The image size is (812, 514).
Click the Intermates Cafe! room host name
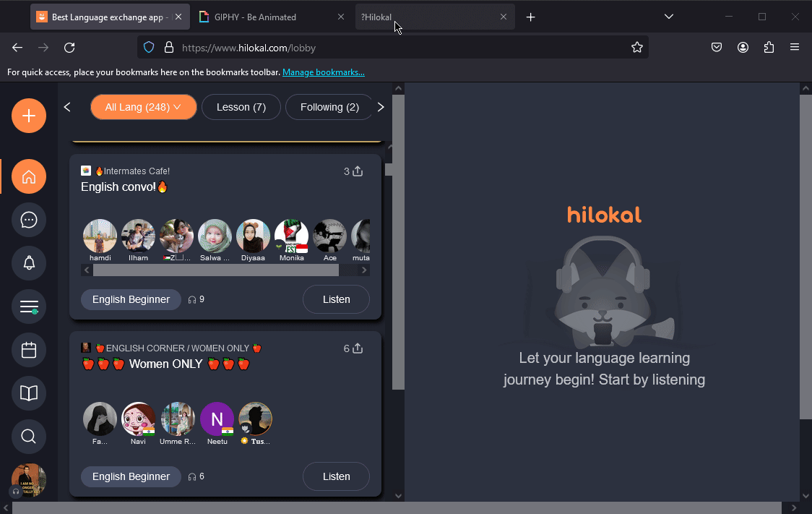pyautogui.click(x=137, y=171)
